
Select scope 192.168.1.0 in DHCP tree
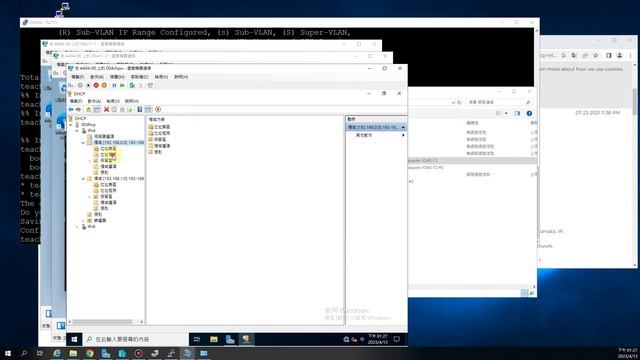(x=119, y=178)
